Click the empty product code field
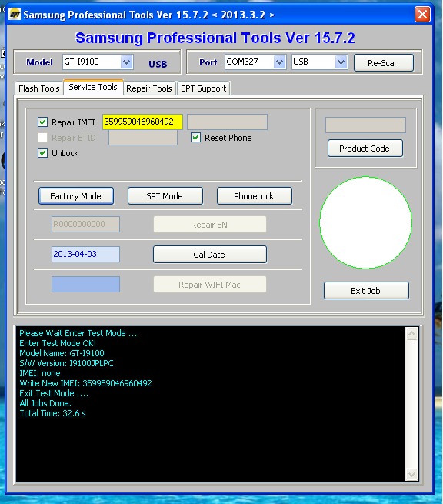Image resolution: width=443 pixels, height=504 pixels. pyautogui.click(x=365, y=125)
